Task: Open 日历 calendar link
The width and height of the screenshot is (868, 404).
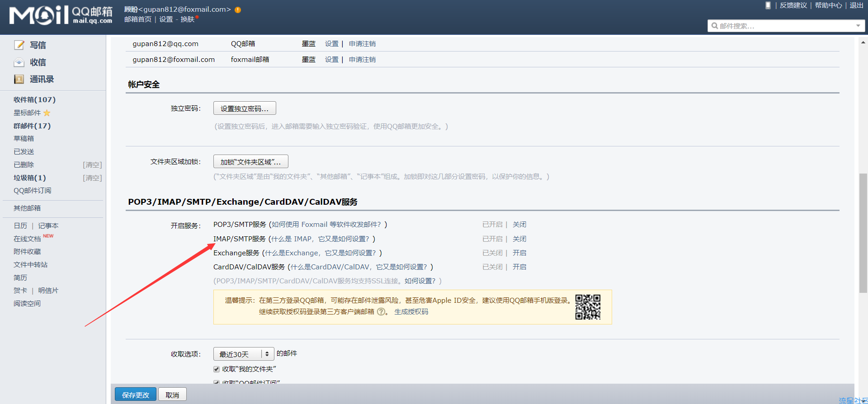Action: pyautogui.click(x=20, y=225)
